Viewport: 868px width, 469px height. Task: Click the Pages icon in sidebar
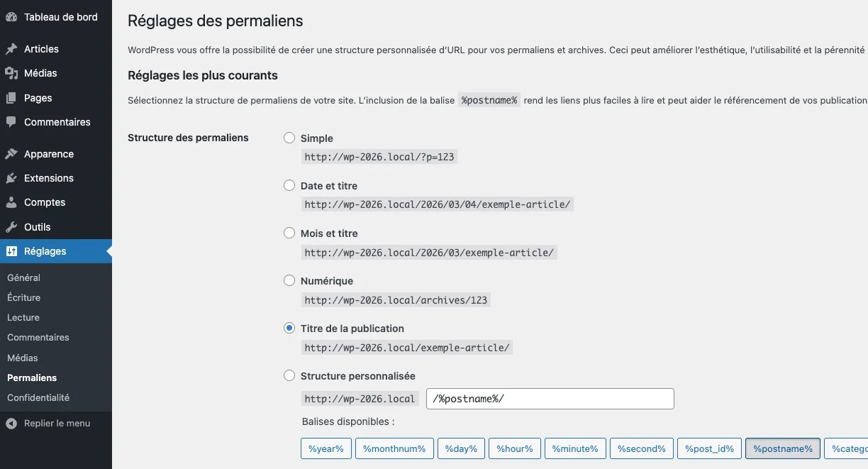pyautogui.click(x=11, y=98)
